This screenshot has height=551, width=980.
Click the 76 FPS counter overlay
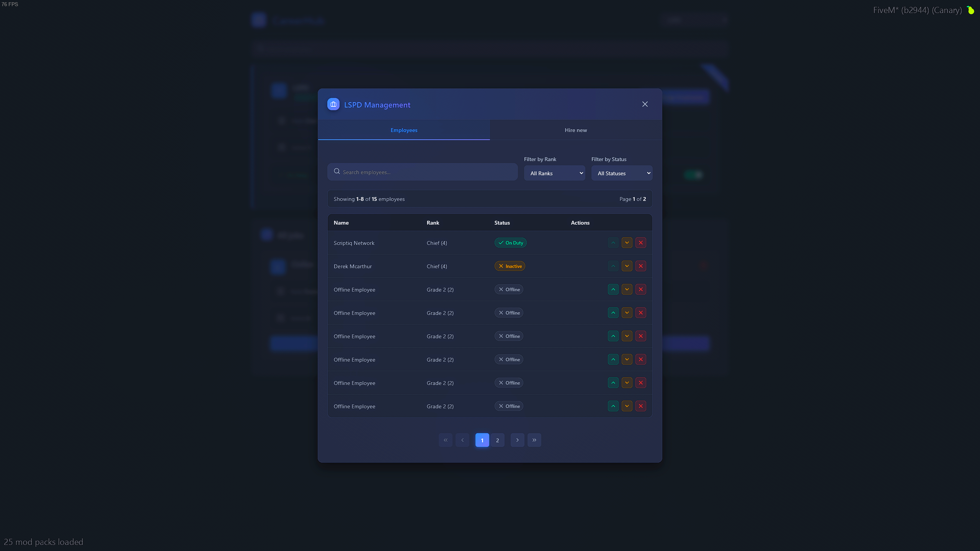point(10,4)
